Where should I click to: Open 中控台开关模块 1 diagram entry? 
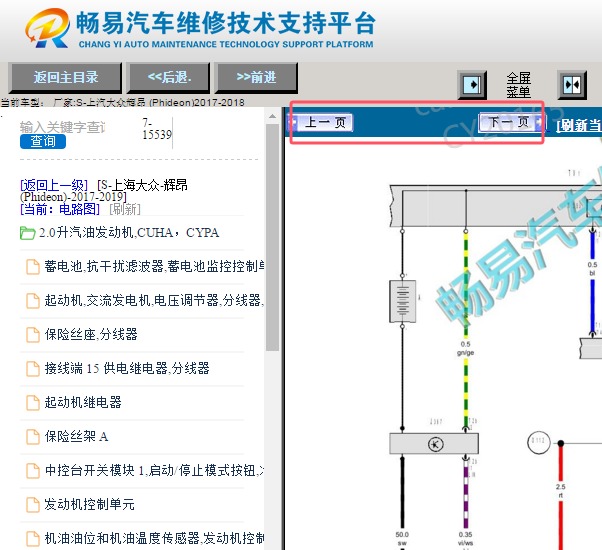click(x=154, y=470)
